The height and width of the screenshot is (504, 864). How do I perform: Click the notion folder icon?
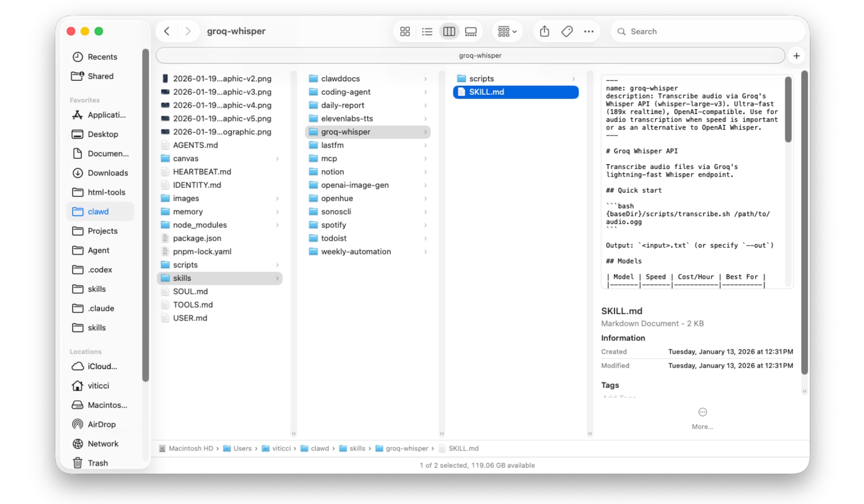tap(313, 172)
